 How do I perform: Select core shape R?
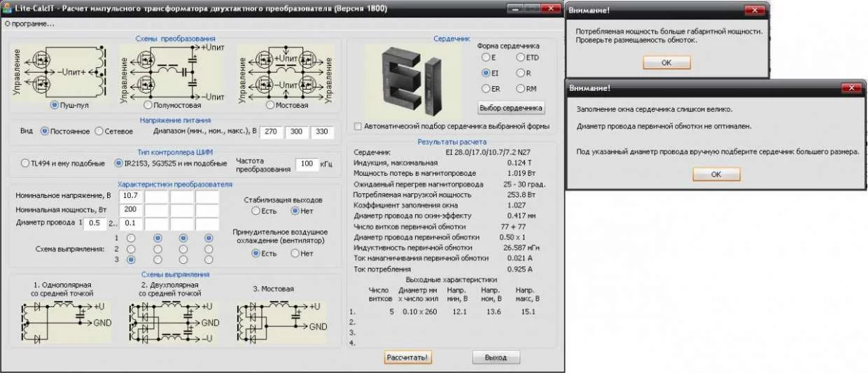pos(520,73)
